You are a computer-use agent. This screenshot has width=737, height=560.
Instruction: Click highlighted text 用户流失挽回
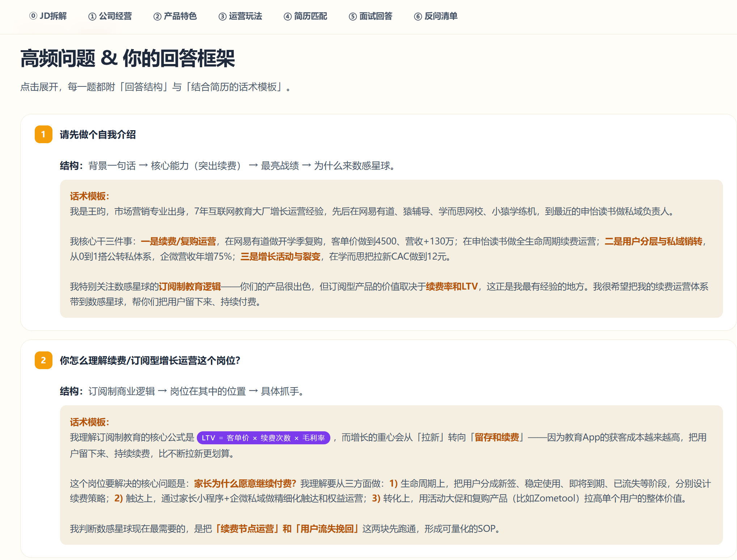click(x=327, y=529)
